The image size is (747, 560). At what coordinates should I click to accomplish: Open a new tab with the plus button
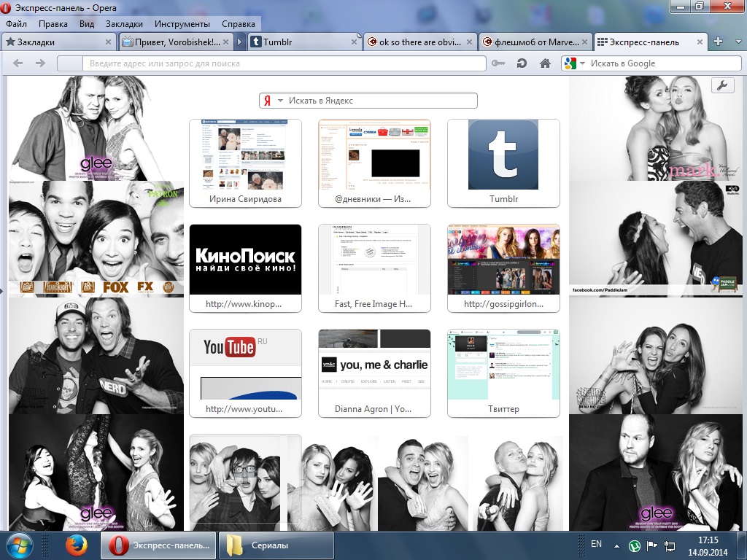(718, 42)
